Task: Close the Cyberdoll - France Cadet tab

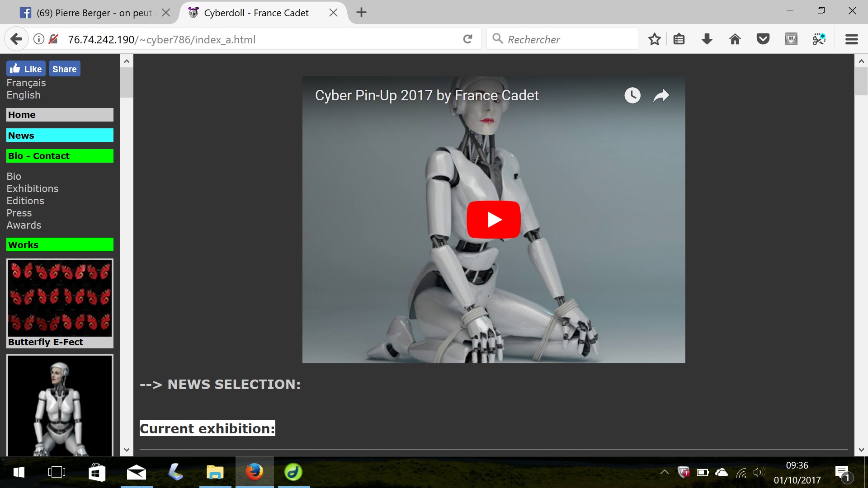Action: coord(334,13)
